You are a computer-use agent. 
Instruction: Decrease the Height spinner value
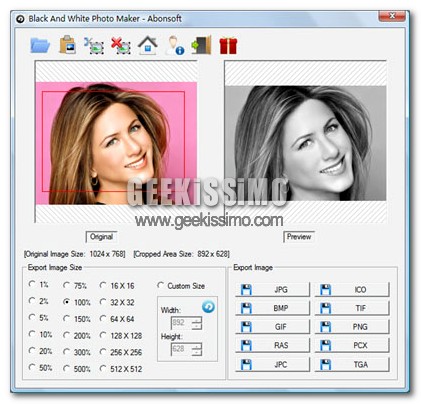point(197,352)
